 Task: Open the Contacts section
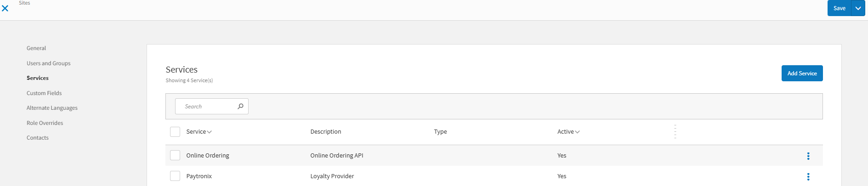[37, 138]
